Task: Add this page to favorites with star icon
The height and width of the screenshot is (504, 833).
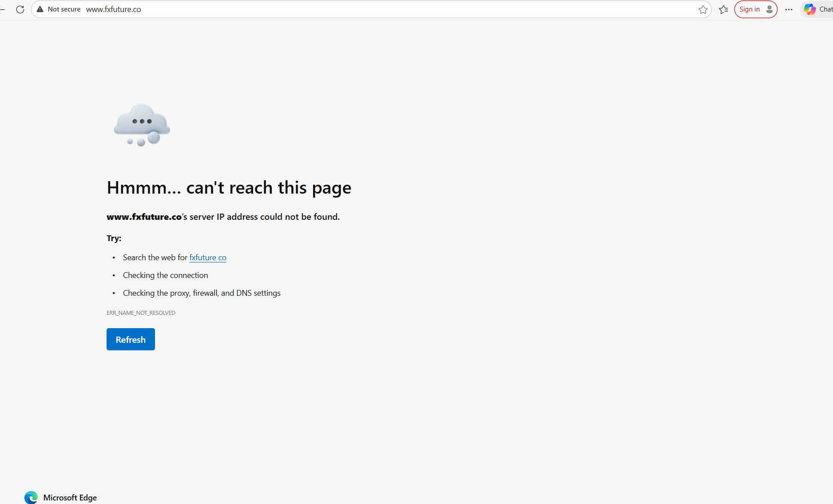Action: click(x=702, y=9)
